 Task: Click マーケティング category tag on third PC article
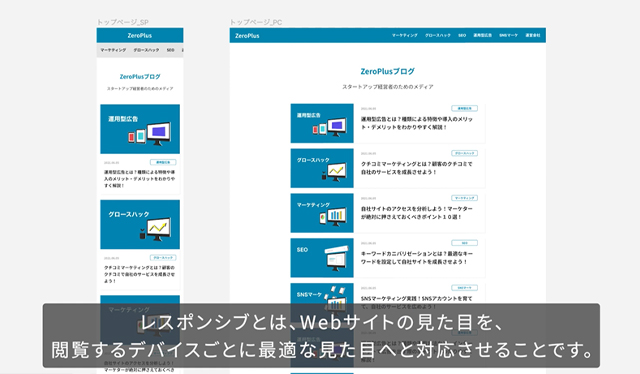pos(464,198)
